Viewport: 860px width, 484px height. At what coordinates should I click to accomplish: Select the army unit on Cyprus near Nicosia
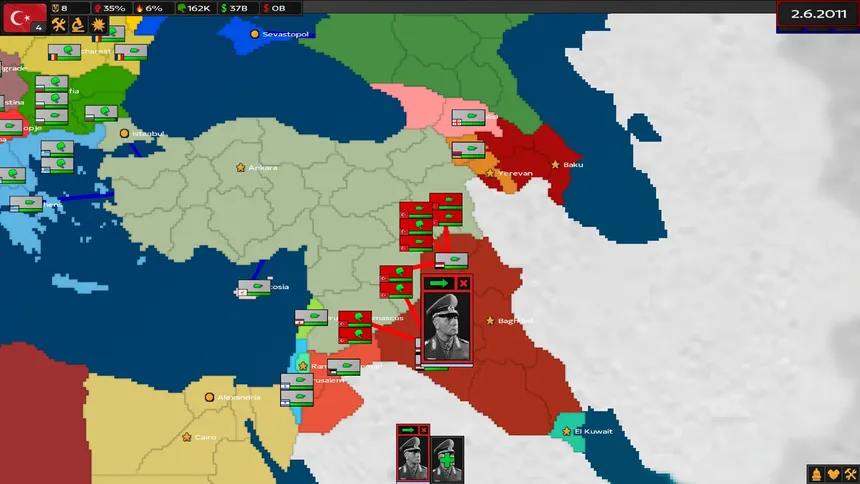click(254, 288)
